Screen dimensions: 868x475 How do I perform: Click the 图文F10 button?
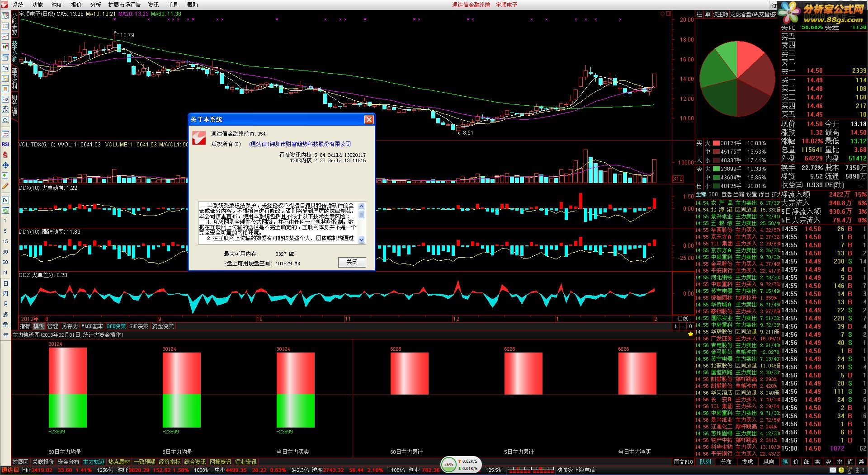[x=683, y=462]
